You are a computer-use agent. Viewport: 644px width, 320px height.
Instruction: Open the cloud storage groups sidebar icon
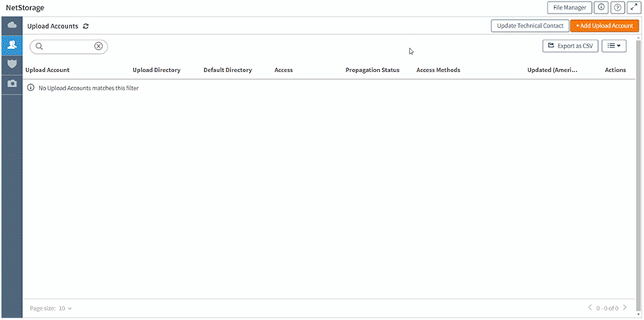[x=12, y=25]
